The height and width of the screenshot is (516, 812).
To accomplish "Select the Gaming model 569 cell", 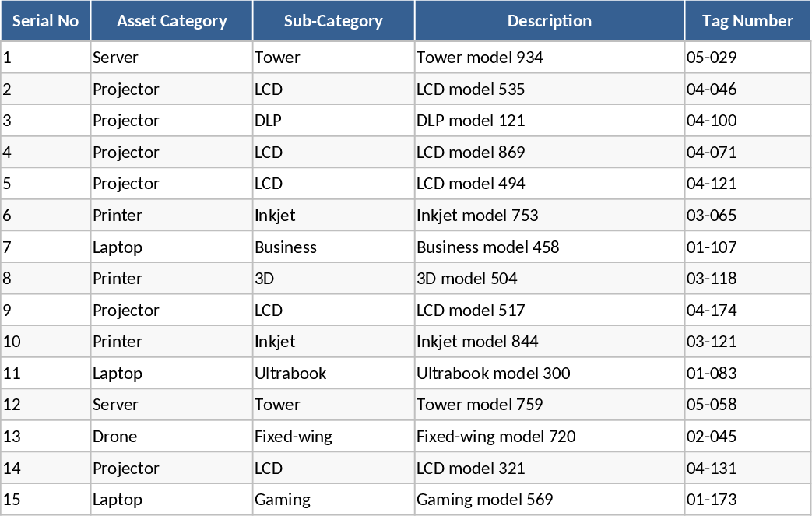I will click(x=485, y=500).
